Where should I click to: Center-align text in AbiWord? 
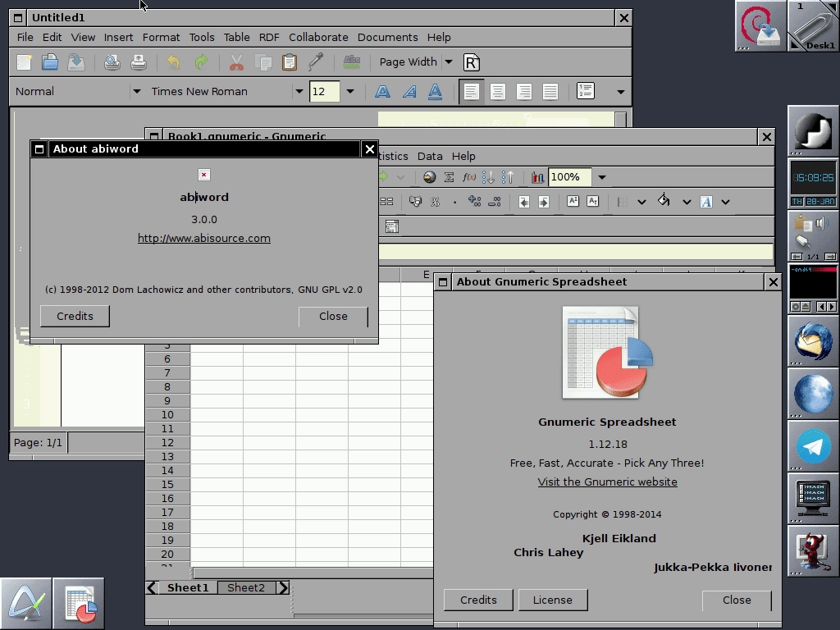pyautogui.click(x=498, y=92)
